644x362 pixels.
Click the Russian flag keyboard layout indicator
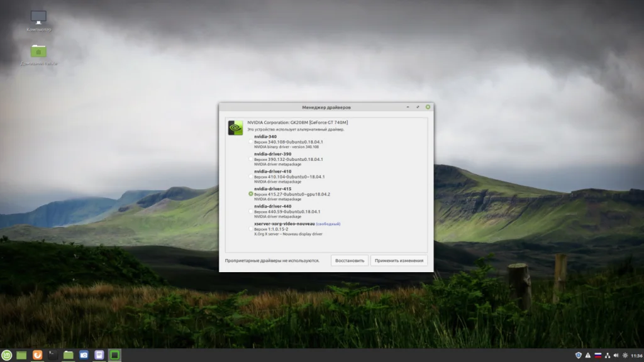598,356
